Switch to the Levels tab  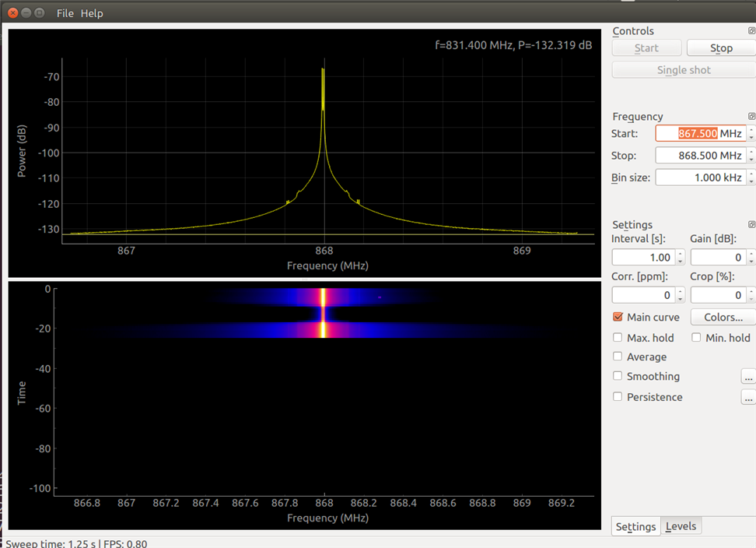[681, 527]
